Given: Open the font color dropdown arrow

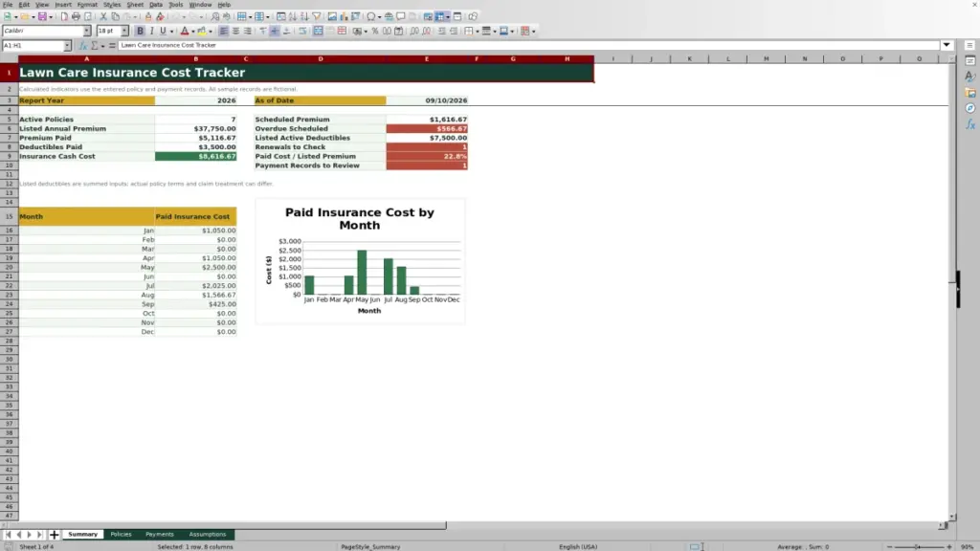Looking at the screenshot, I should click(193, 31).
